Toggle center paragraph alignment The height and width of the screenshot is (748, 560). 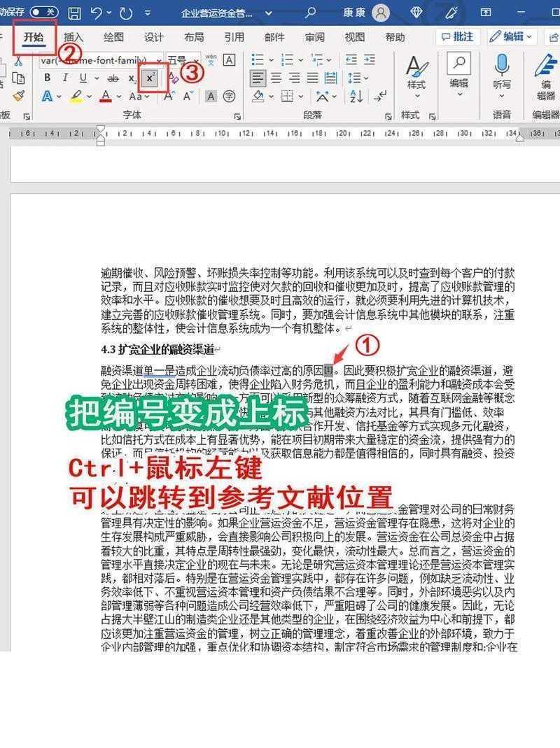276,78
